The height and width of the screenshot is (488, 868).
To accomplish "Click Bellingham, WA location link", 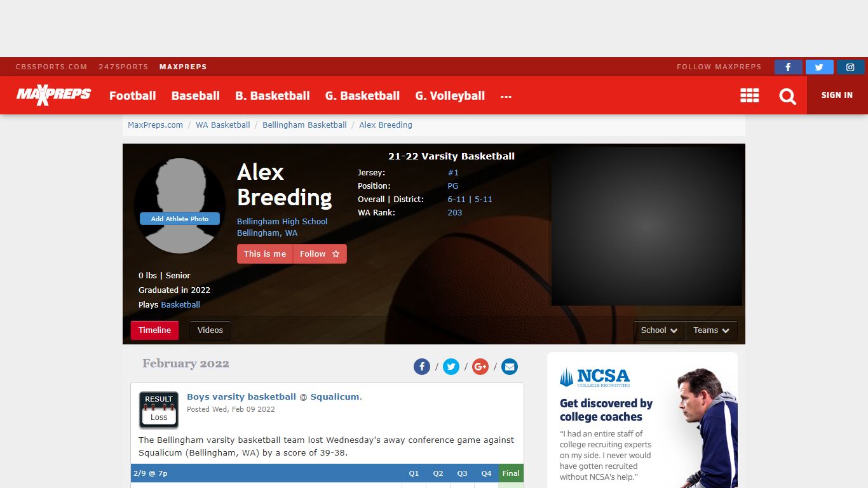I will pyautogui.click(x=268, y=233).
